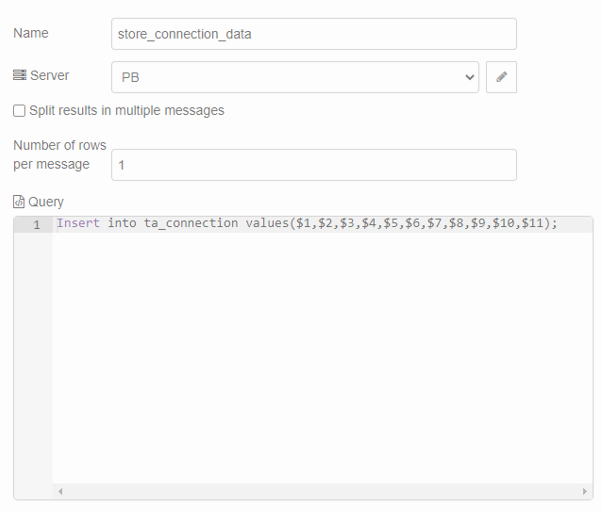Click the scrollbar left arrow in editor
The image size is (602, 513).
pos(60,492)
